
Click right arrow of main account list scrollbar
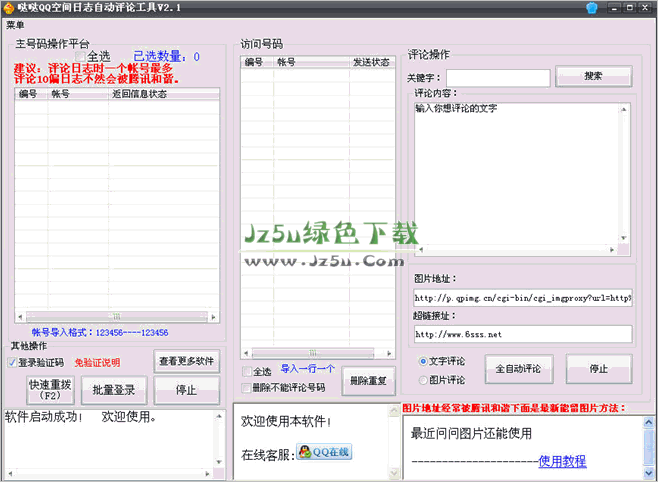coord(214,317)
